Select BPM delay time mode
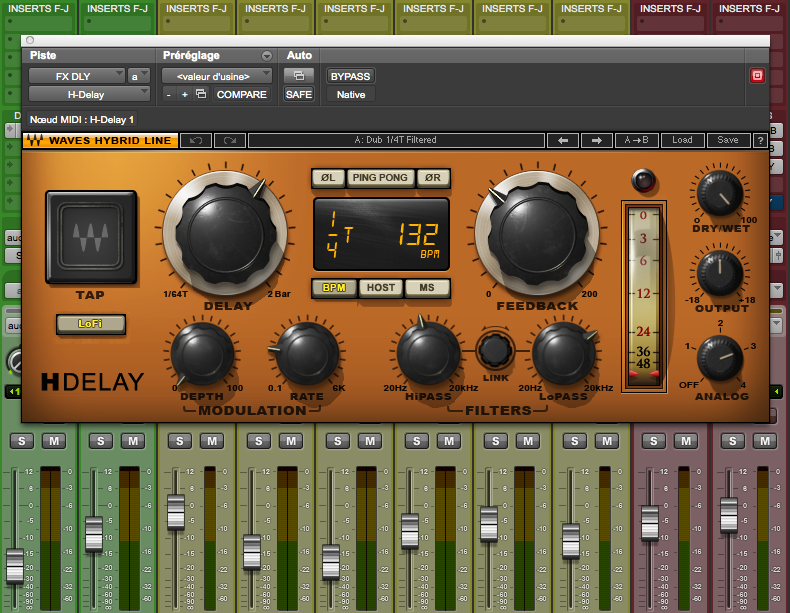Screen dimensions: 790x613 [x=334, y=288]
